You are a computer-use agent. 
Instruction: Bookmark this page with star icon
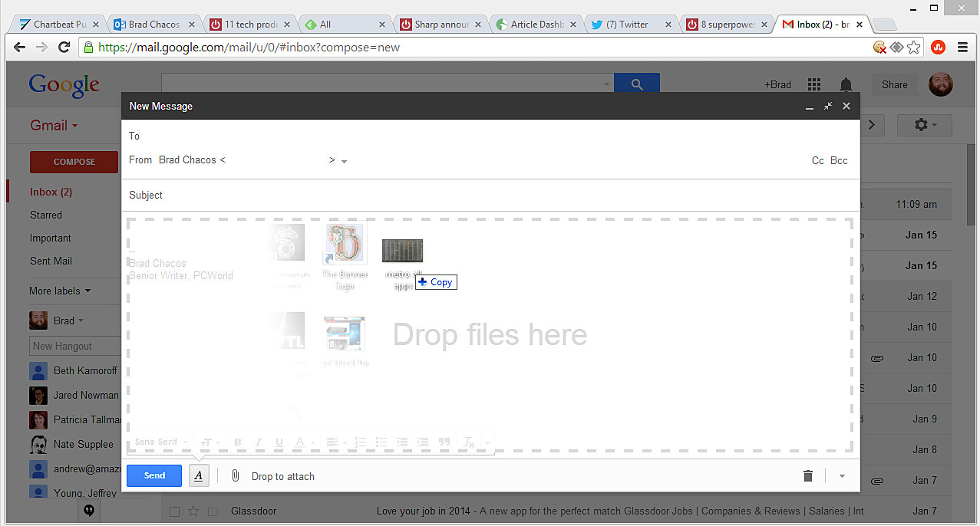913,48
